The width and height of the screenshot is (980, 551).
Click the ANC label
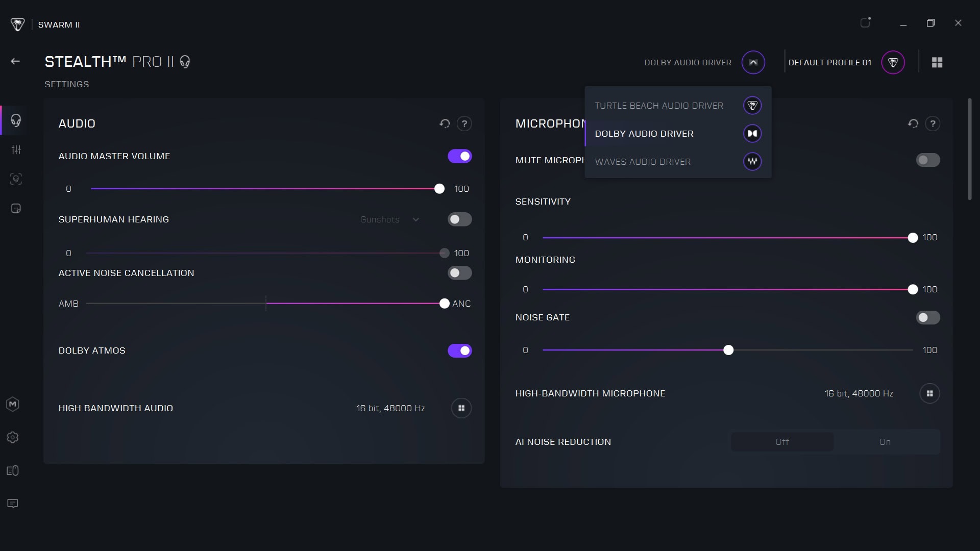pyautogui.click(x=461, y=304)
